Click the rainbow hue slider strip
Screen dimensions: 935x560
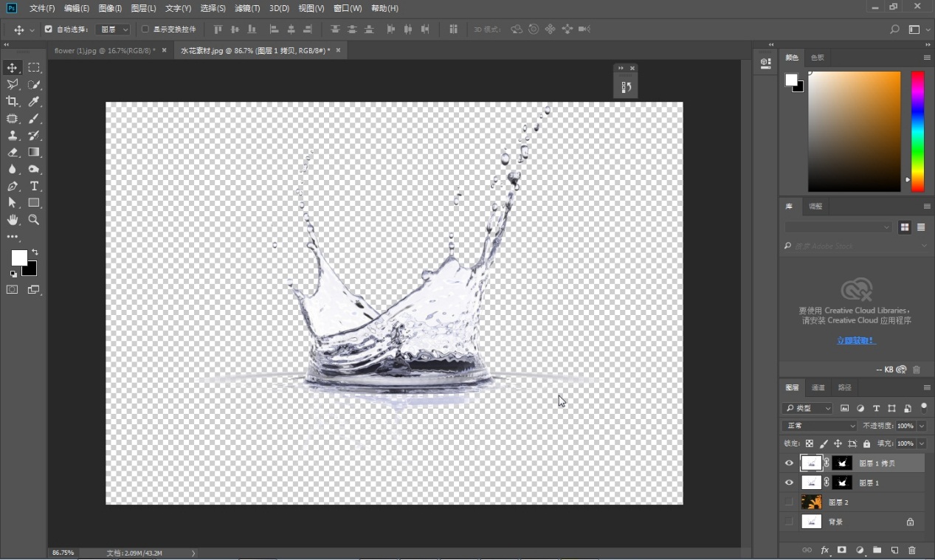coord(917,131)
